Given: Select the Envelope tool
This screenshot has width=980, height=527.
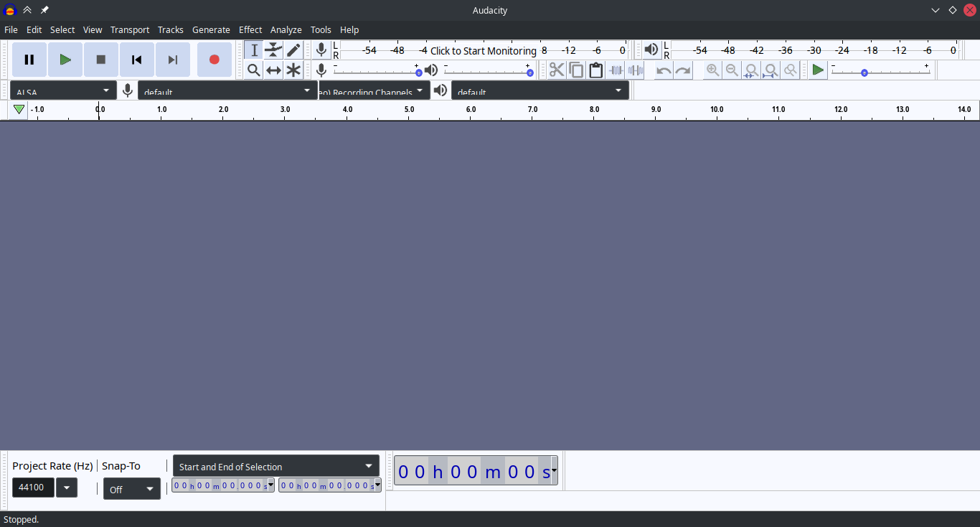Looking at the screenshot, I should coord(273,50).
